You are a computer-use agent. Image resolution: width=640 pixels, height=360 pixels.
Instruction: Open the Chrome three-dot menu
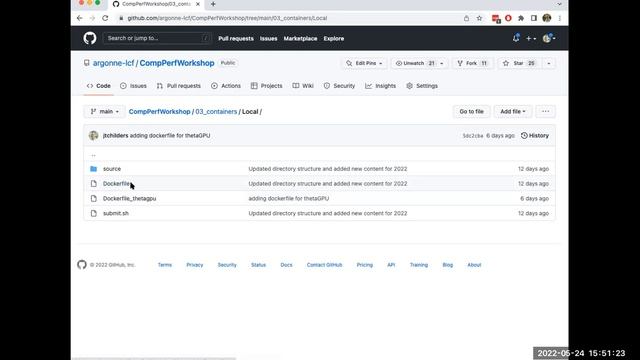(x=560, y=18)
